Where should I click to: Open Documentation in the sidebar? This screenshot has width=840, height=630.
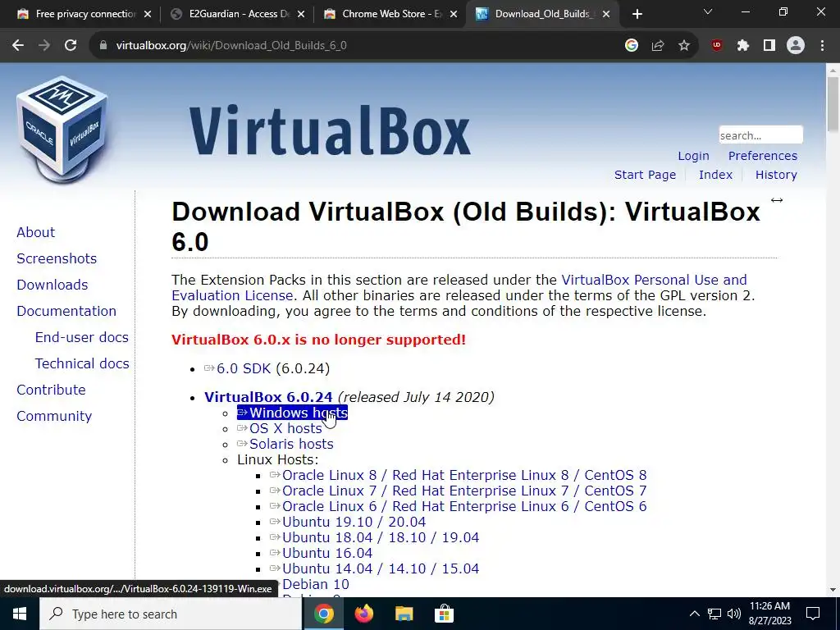point(66,311)
